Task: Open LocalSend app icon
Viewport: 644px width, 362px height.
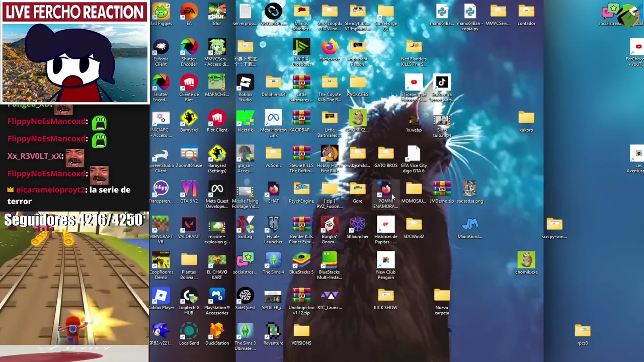Action: coord(189,331)
